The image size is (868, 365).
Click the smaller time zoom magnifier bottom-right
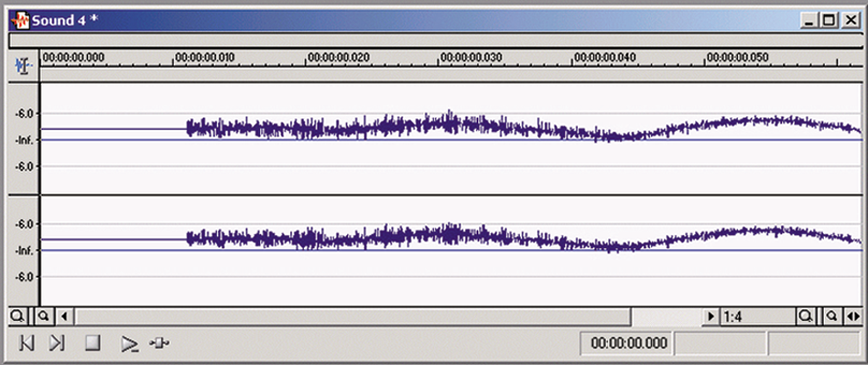[x=832, y=316]
